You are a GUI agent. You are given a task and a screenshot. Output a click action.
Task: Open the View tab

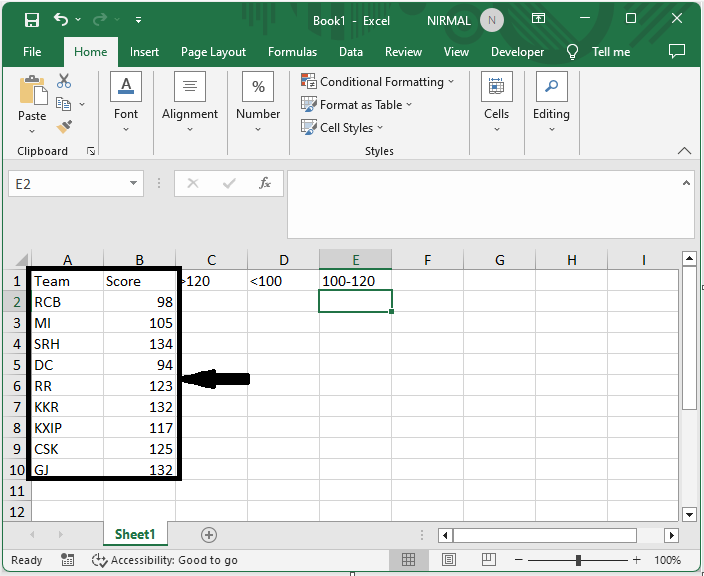456,52
